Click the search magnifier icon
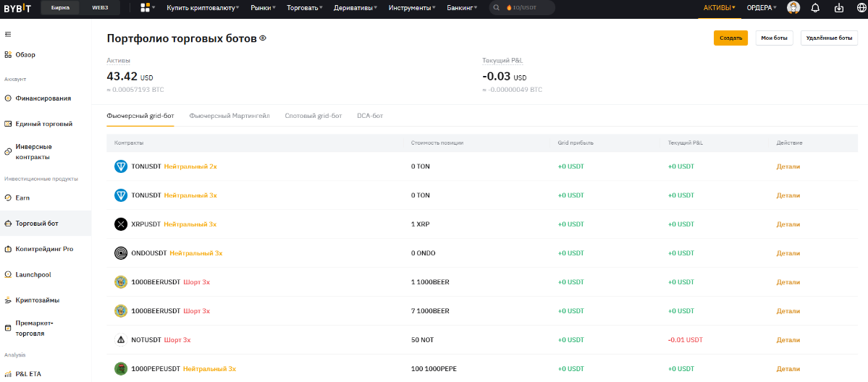The width and height of the screenshot is (868, 382). click(497, 8)
